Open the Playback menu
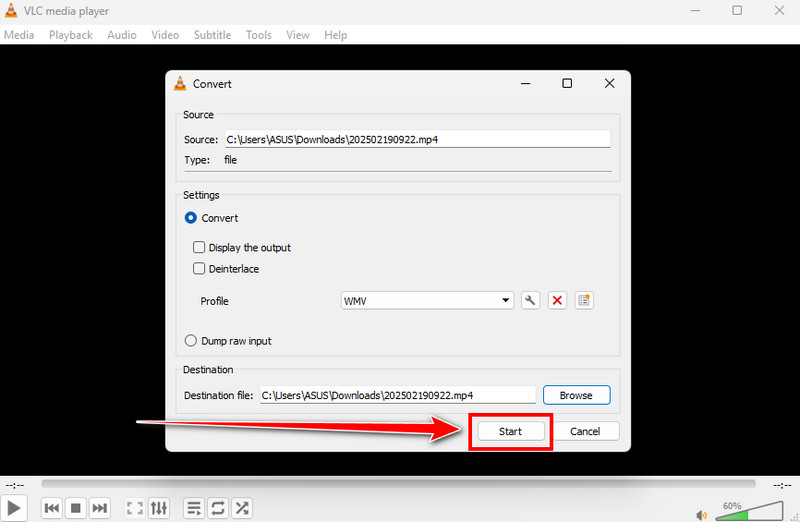Image resolution: width=800 pixels, height=522 pixels. click(70, 35)
